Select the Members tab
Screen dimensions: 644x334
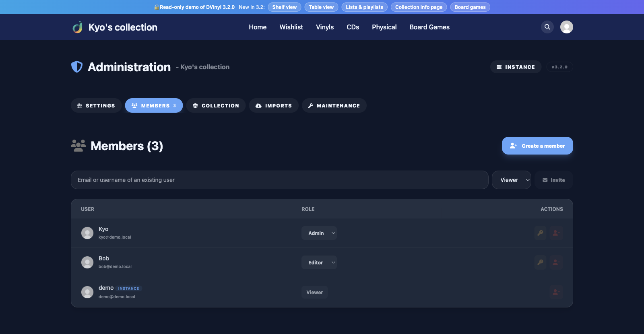(154, 105)
